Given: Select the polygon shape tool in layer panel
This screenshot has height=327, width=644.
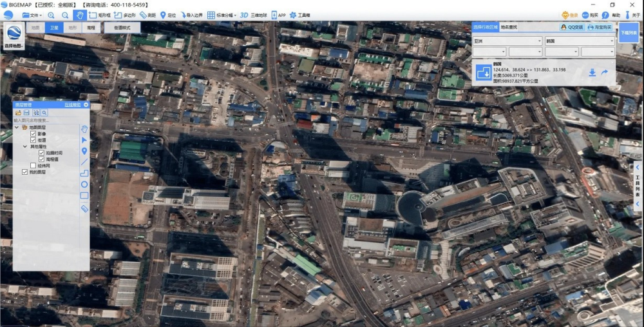Looking at the screenshot, I should (x=84, y=173).
